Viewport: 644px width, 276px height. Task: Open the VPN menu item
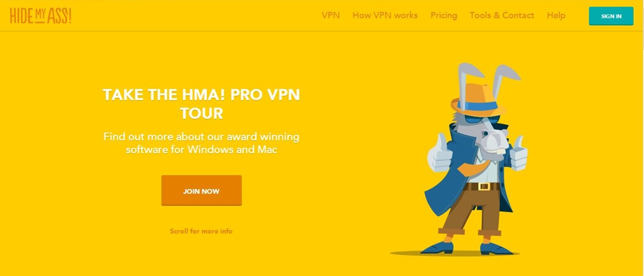point(331,16)
